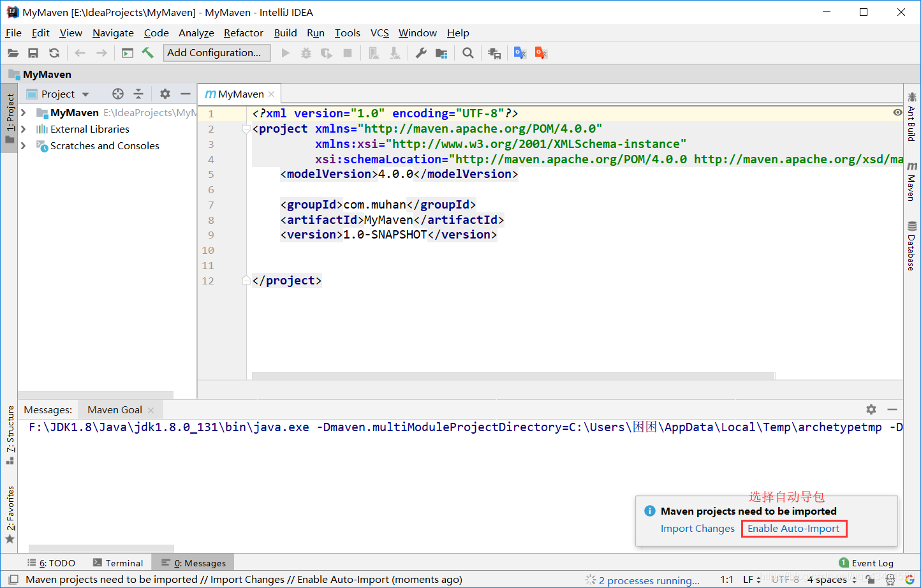Viewport: 921px width, 588px height.
Task: Click the Back navigation arrow
Action: tap(80, 53)
